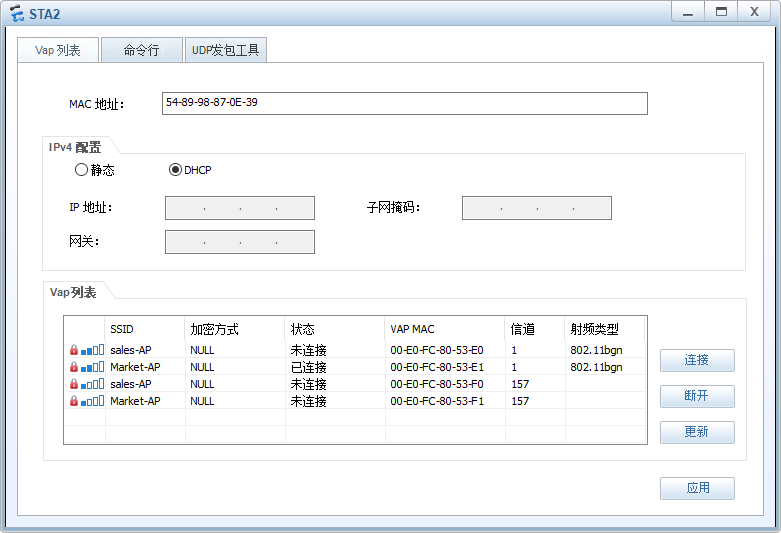781x533 pixels.
Task: Click the 已连接 status cell
Action: pyautogui.click(x=308, y=367)
